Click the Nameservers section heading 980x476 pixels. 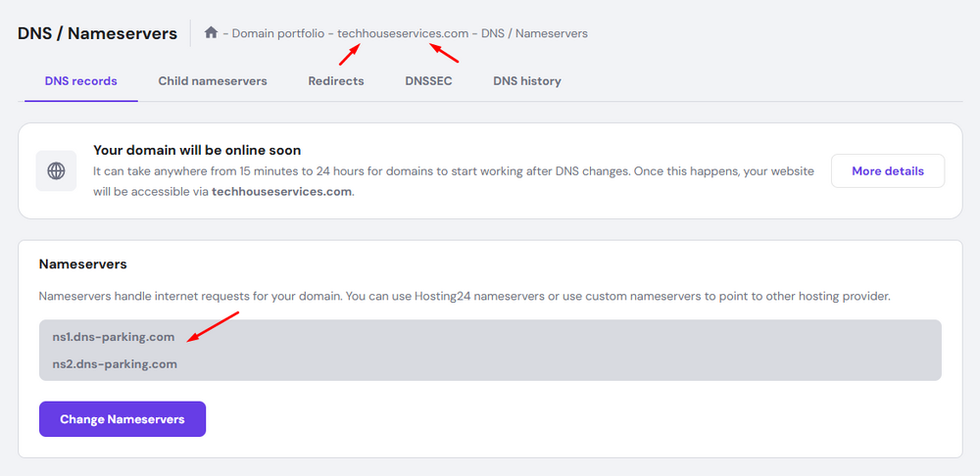[83, 264]
